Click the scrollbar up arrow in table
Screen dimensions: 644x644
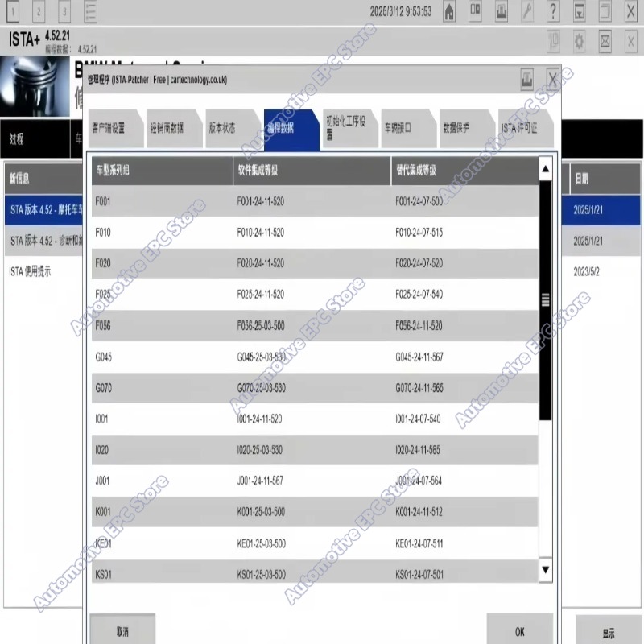(545, 168)
